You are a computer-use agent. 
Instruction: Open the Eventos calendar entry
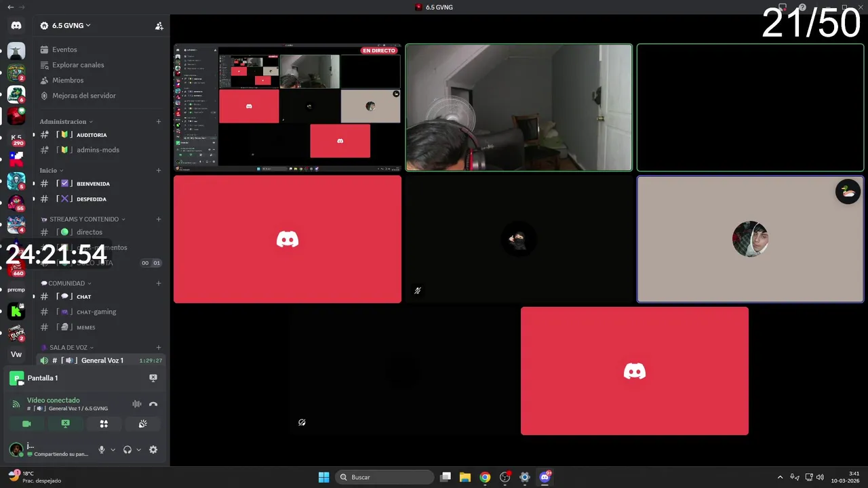click(x=58, y=49)
